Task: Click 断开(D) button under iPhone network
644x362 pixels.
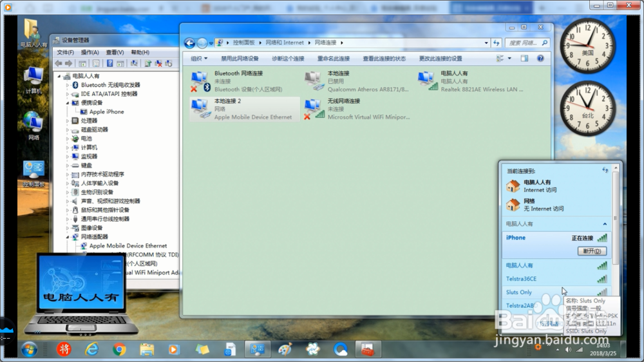Action: click(592, 251)
